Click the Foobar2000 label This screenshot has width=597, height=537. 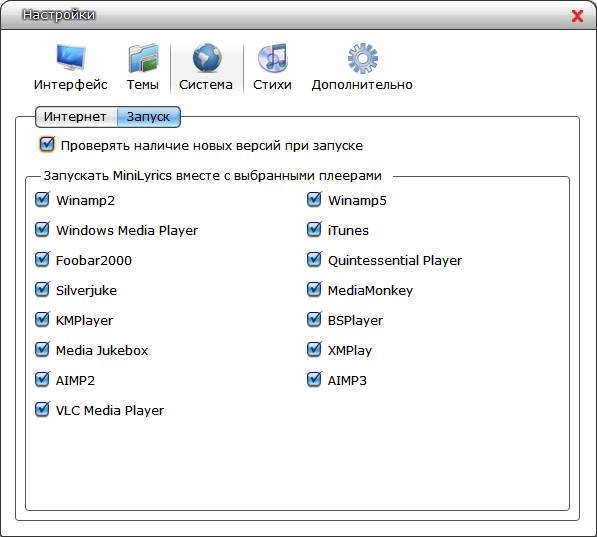pyautogui.click(x=94, y=261)
